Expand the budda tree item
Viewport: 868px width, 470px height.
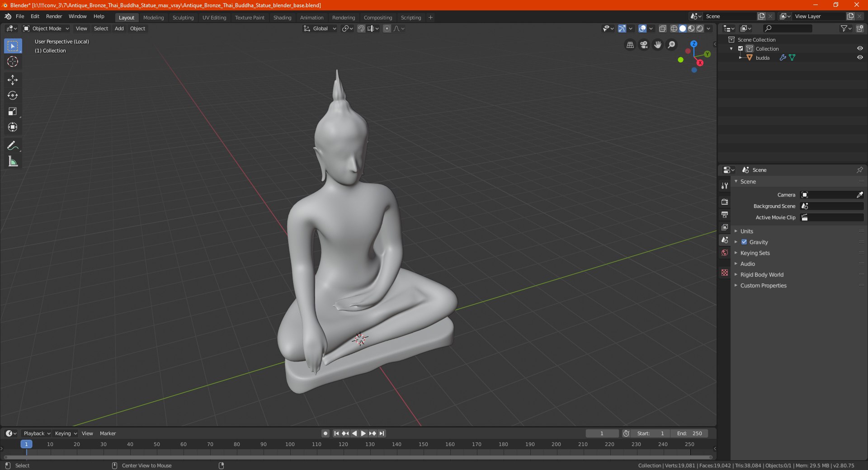coord(741,57)
